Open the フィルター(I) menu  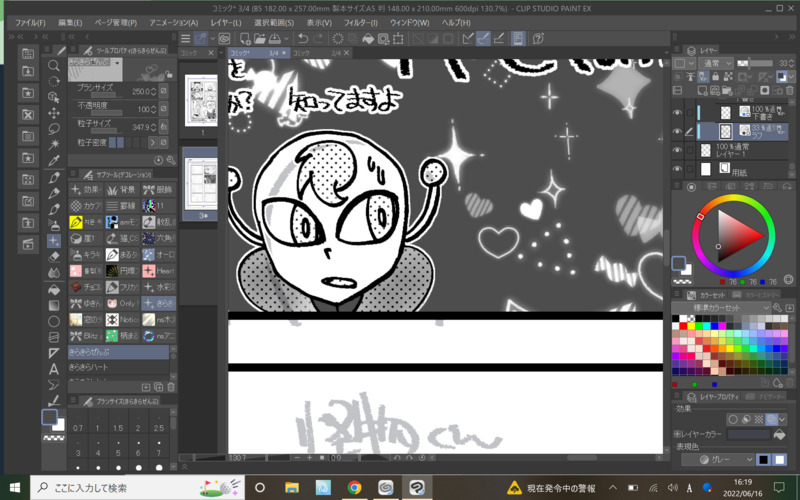coord(360,22)
